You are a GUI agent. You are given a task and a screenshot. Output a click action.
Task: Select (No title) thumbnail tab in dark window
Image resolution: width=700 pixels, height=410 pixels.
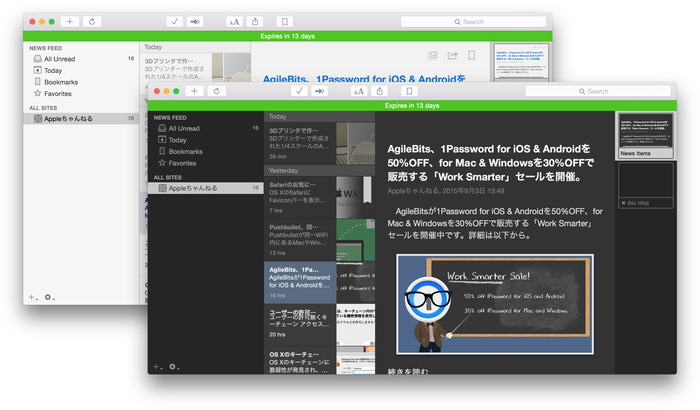[646, 185]
